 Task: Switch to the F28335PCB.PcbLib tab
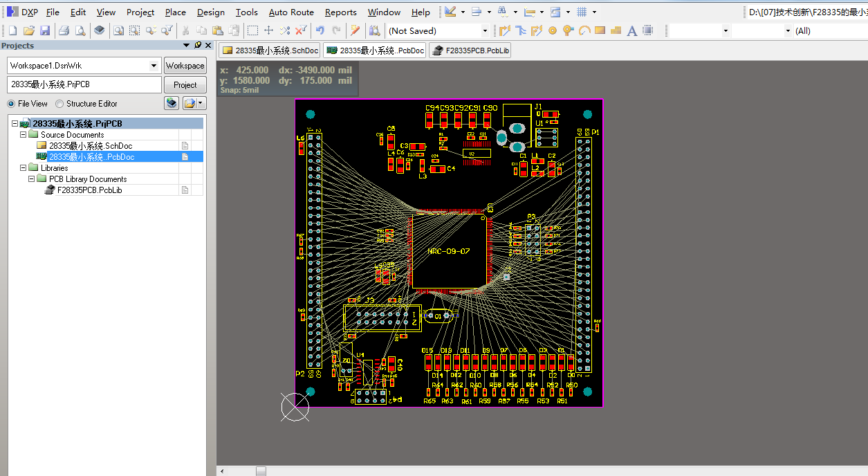(x=470, y=51)
